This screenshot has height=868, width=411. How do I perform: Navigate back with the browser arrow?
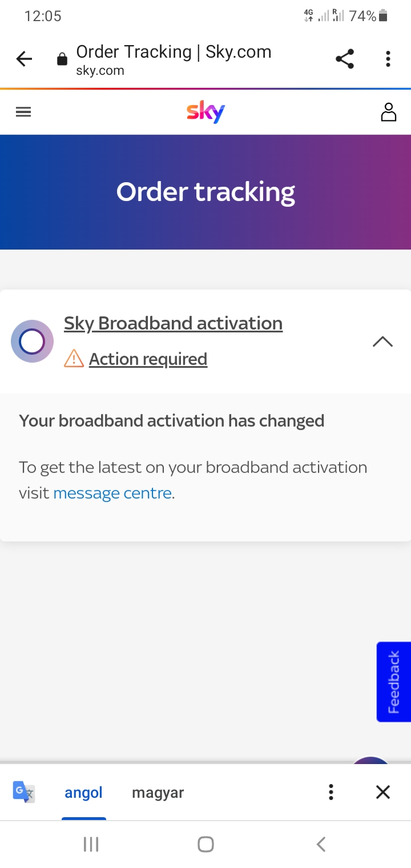[x=23, y=59]
